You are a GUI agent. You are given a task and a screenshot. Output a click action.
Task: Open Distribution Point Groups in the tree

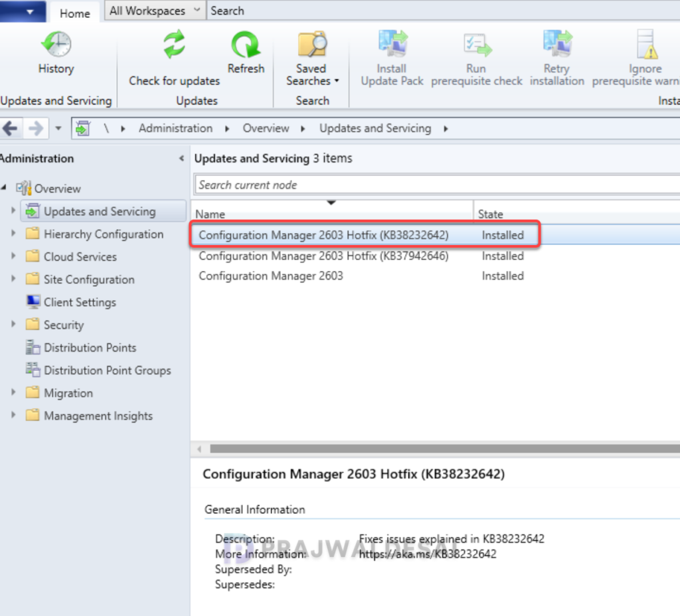coord(107,370)
